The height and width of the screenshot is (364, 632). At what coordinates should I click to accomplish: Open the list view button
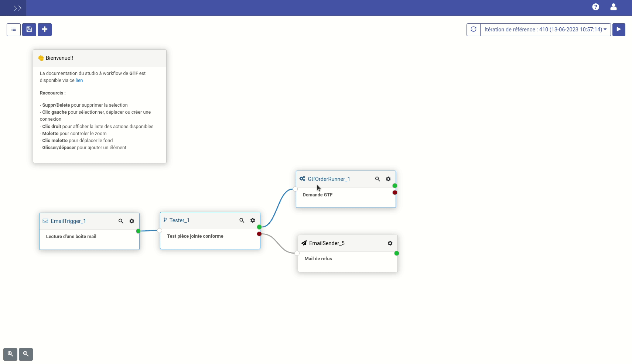coord(14,30)
